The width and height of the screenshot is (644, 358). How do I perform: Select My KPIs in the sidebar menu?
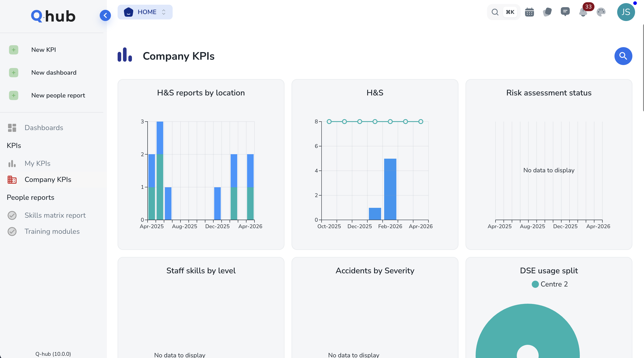coord(38,163)
